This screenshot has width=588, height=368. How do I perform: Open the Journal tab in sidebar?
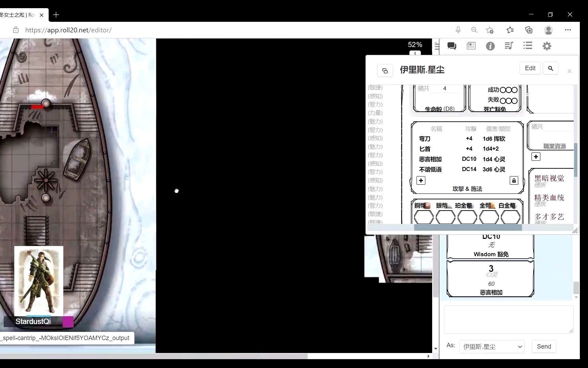471,46
